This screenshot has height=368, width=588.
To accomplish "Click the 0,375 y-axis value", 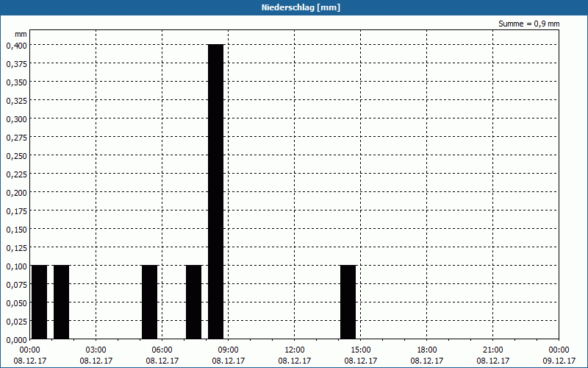I will pos(16,64).
